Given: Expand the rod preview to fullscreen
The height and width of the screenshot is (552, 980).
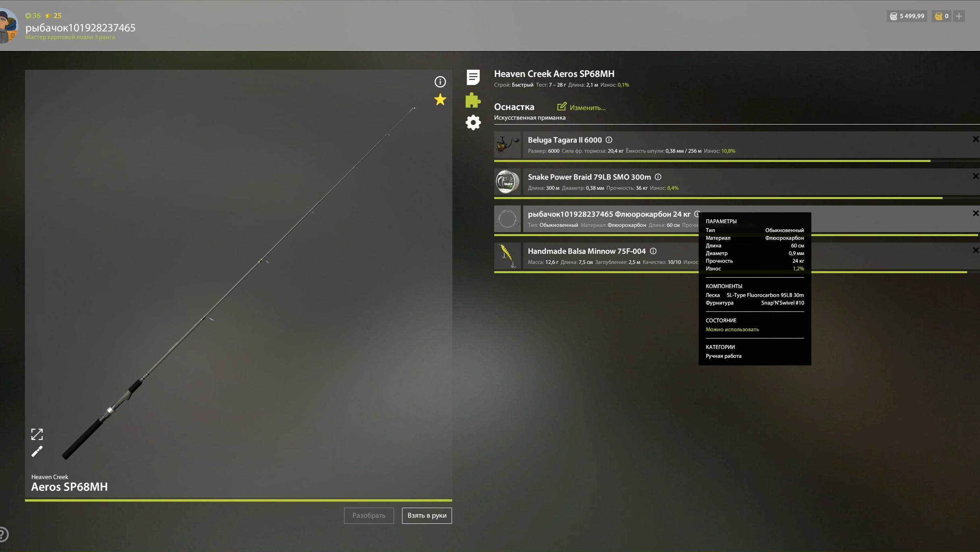Looking at the screenshot, I should pos(37,434).
